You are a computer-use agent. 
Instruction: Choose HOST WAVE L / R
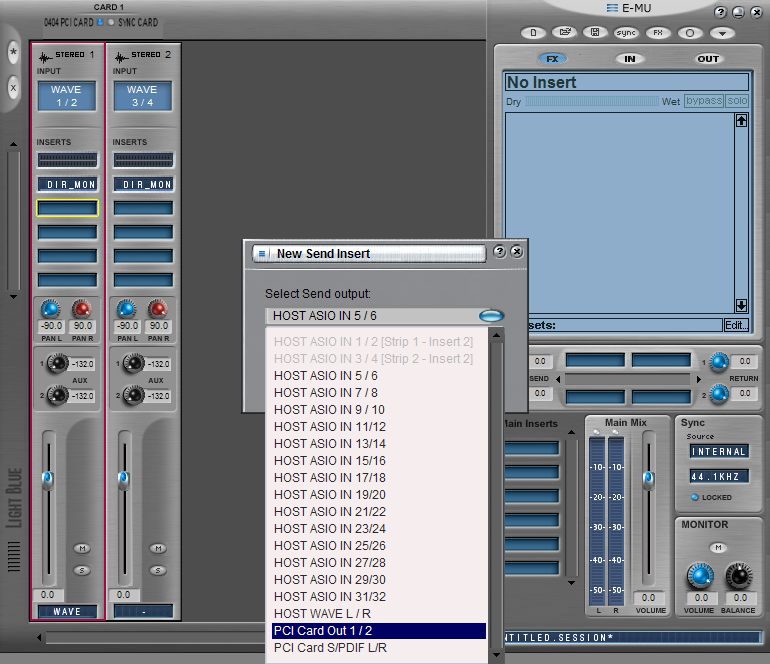[x=379, y=614]
